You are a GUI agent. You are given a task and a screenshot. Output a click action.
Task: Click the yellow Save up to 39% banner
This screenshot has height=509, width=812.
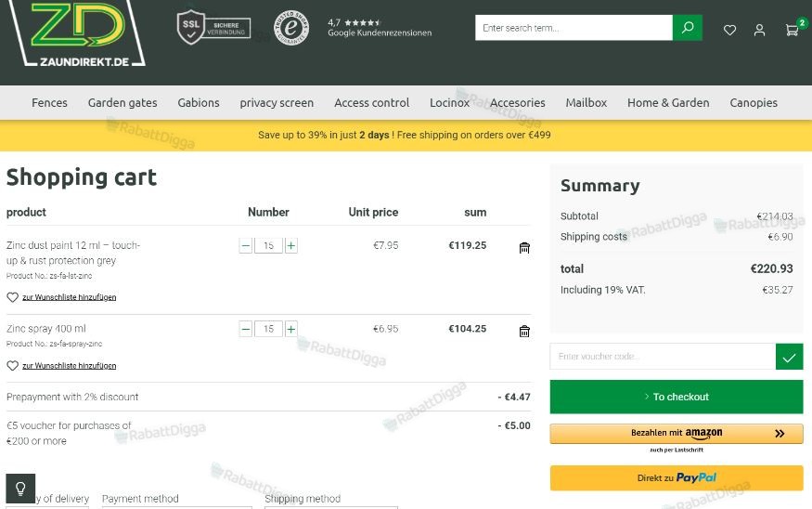coord(406,136)
